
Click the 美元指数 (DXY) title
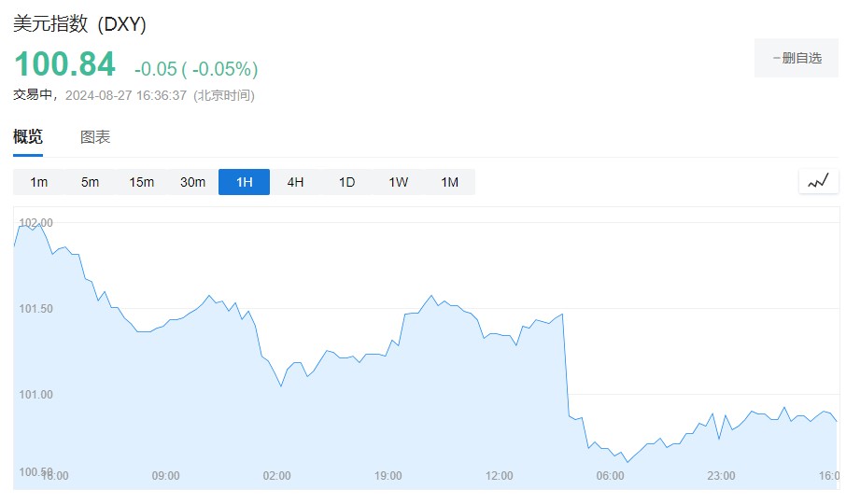[80, 24]
